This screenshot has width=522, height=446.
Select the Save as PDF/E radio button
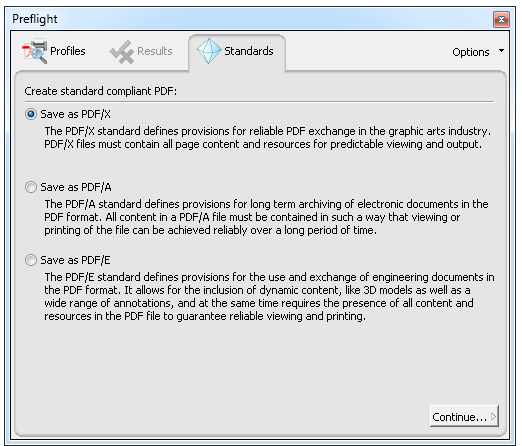tap(31, 260)
